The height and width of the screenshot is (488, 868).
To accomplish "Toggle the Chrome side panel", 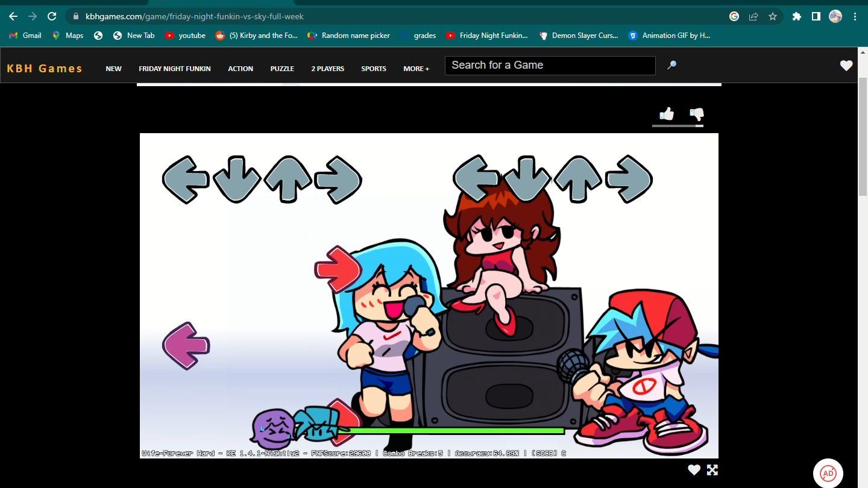I will [816, 16].
